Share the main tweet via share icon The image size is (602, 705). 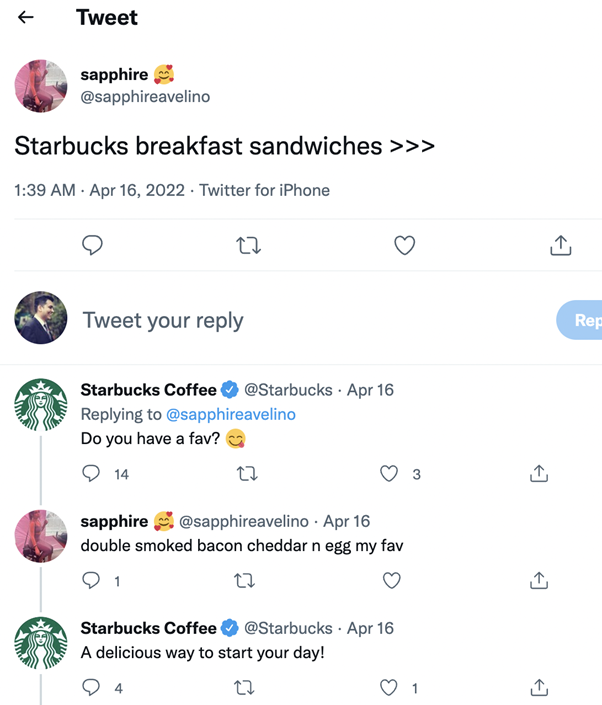tap(561, 245)
